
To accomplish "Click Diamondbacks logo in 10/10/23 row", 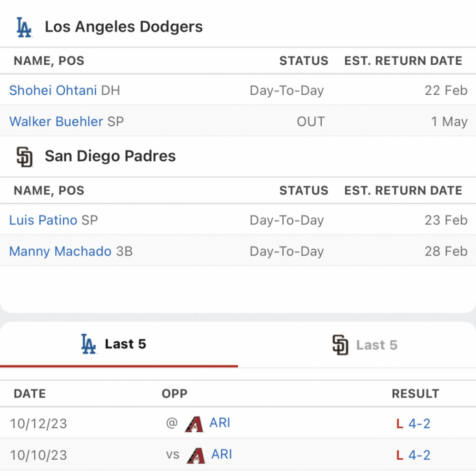I will [x=196, y=456].
